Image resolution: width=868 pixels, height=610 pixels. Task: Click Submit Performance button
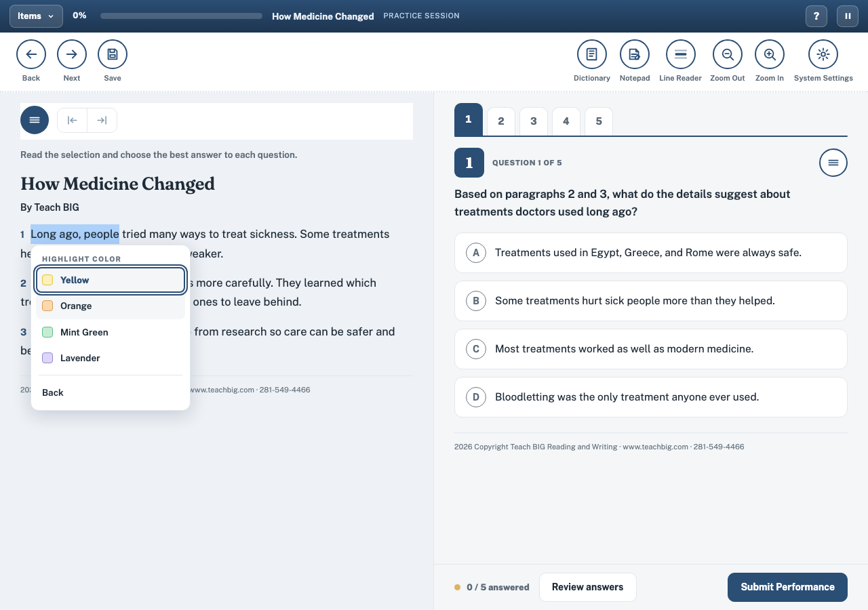pyautogui.click(x=787, y=587)
